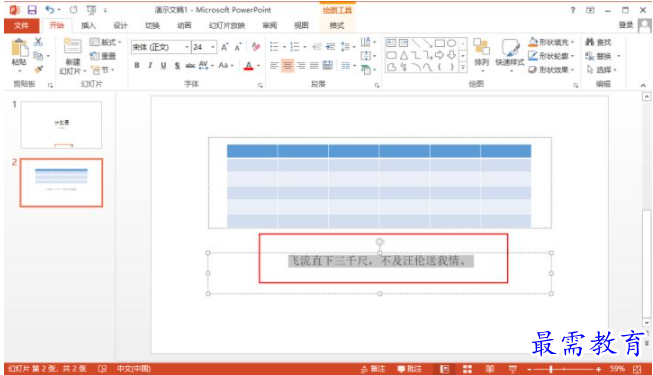Image resolution: width=653 pixels, height=375 pixels.
Task: Switch to Reading view icon
Action: click(x=490, y=369)
